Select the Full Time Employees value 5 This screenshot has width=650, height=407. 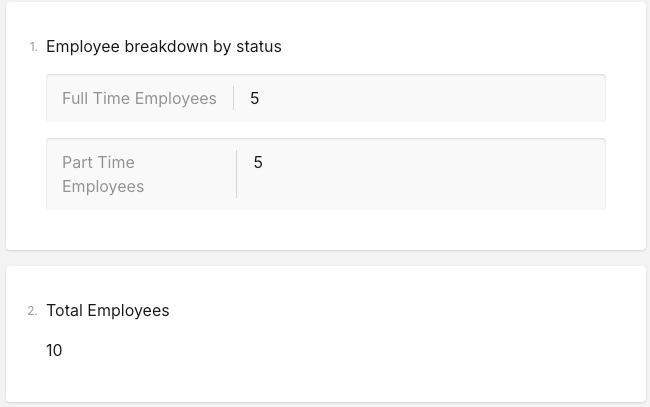point(255,98)
